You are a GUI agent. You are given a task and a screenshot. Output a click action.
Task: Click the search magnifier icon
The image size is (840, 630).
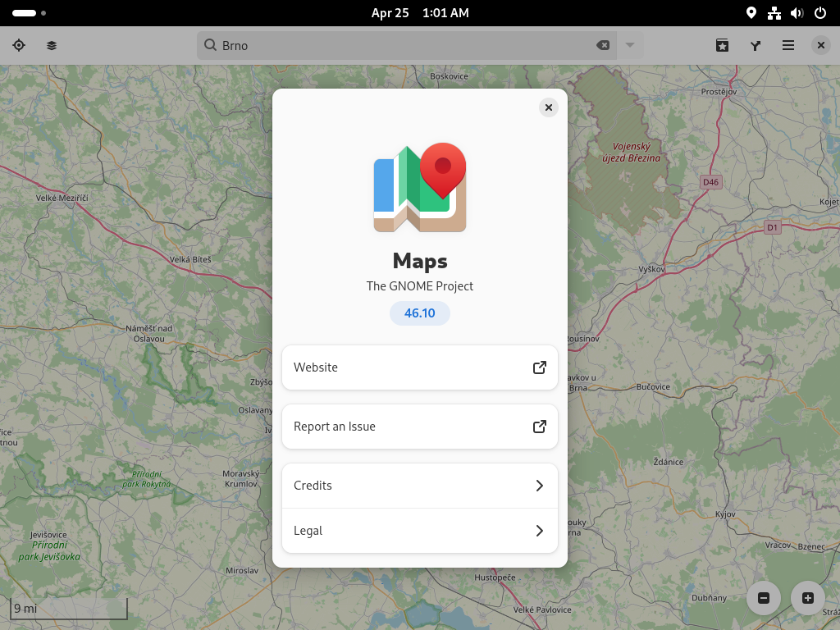pos(211,45)
